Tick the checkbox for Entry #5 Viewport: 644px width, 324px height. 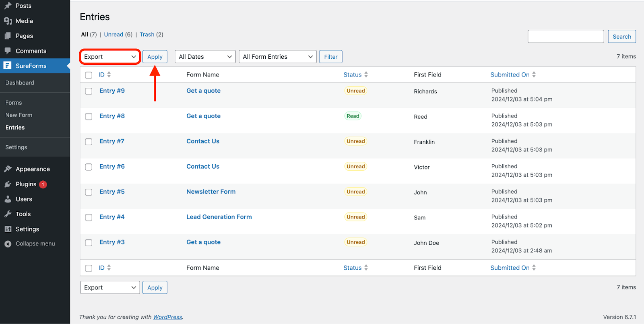pos(89,192)
